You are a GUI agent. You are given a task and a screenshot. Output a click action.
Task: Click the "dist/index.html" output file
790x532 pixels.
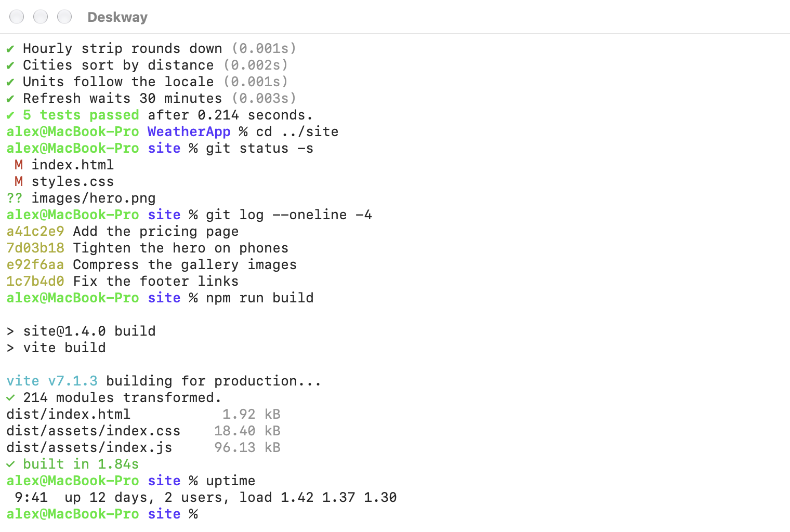(x=68, y=414)
